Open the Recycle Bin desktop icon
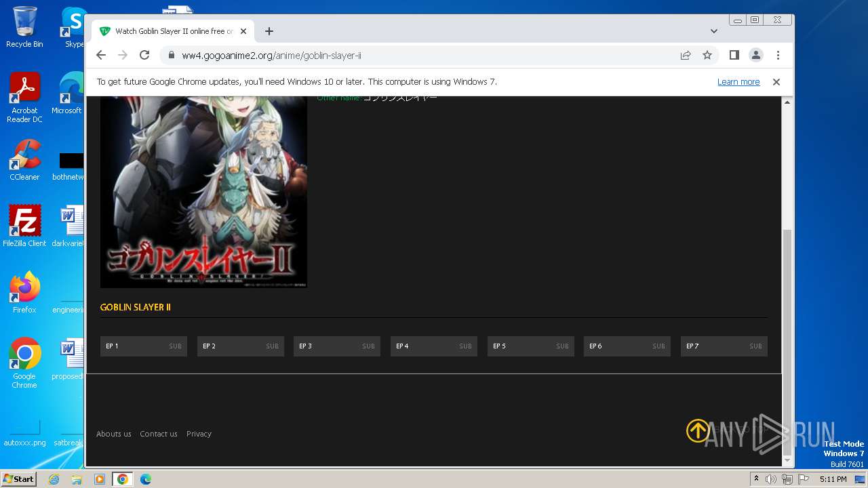Image resolution: width=868 pixels, height=488 pixels. (24, 27)
